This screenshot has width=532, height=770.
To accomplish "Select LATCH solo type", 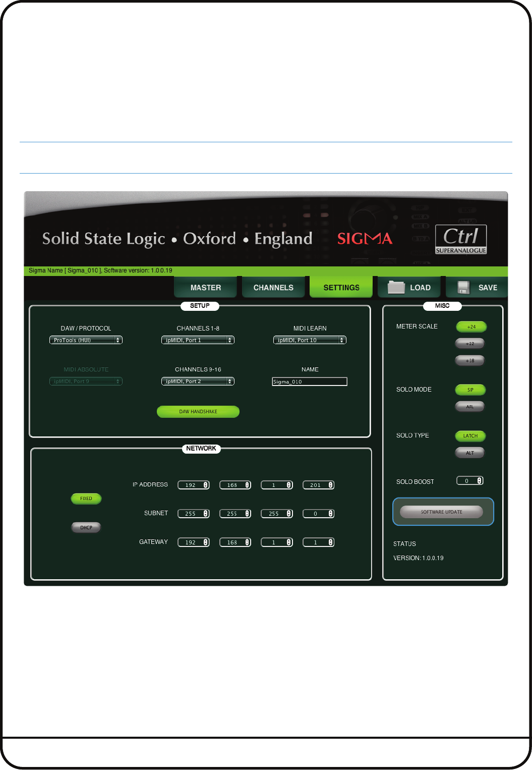I will click(470, 435).
